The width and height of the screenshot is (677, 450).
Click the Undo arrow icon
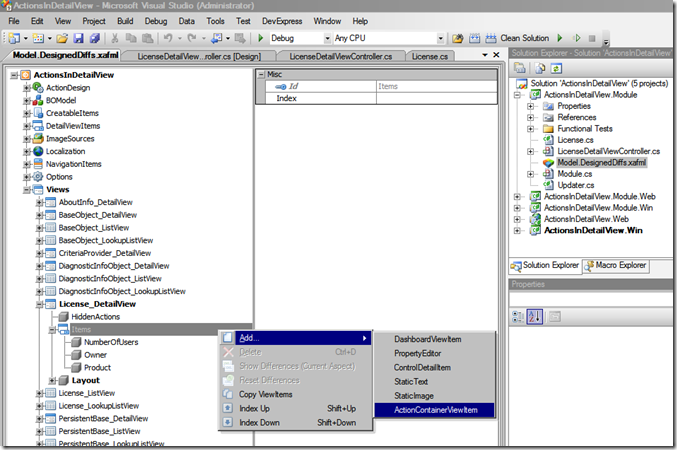[168, 38]
